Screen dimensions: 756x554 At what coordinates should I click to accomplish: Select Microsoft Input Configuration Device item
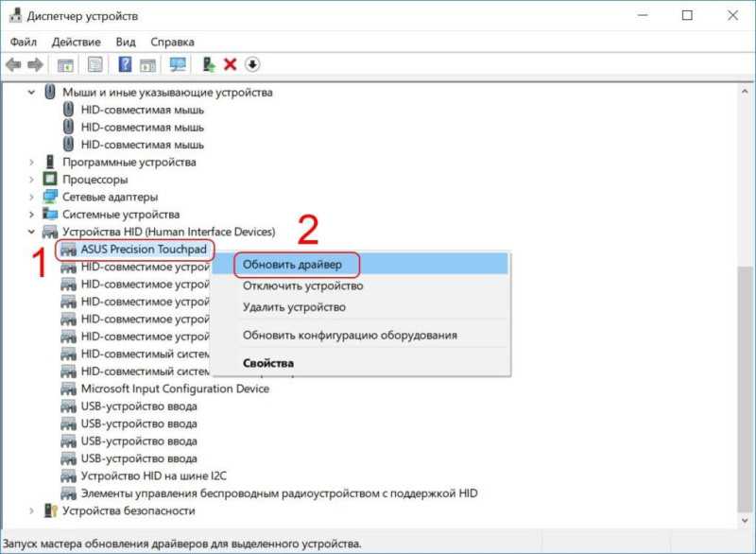pos(175,389)
